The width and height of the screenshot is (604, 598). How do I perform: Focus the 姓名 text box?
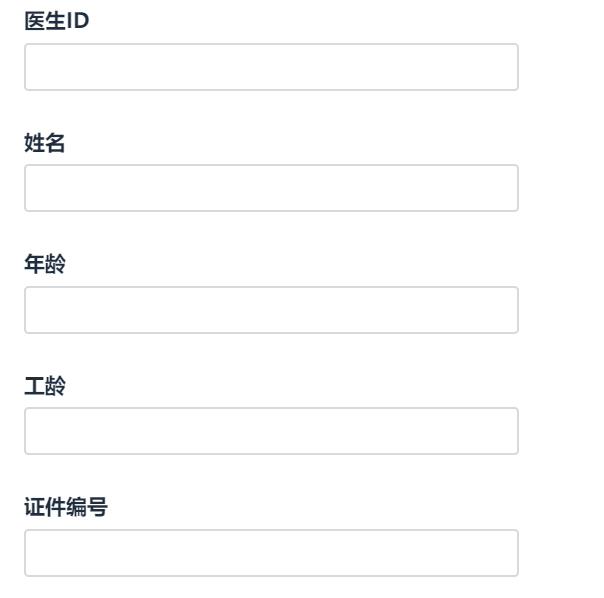click(271, 188)
